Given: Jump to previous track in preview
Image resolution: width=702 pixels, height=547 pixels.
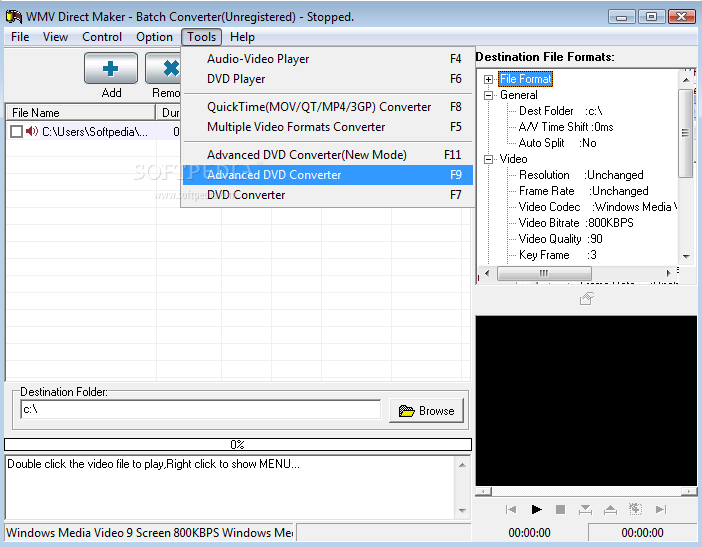Looking at the screenshot, I should (x=511, y=509).
